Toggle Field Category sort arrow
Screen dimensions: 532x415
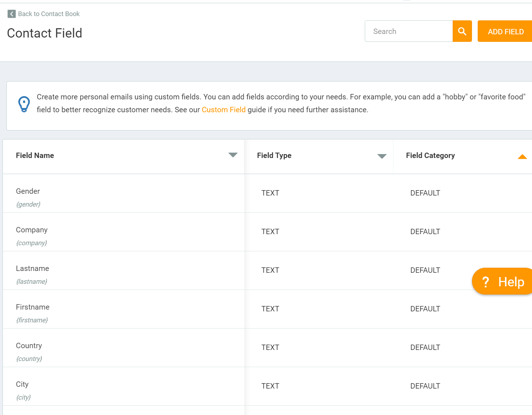tap(522, 157)
